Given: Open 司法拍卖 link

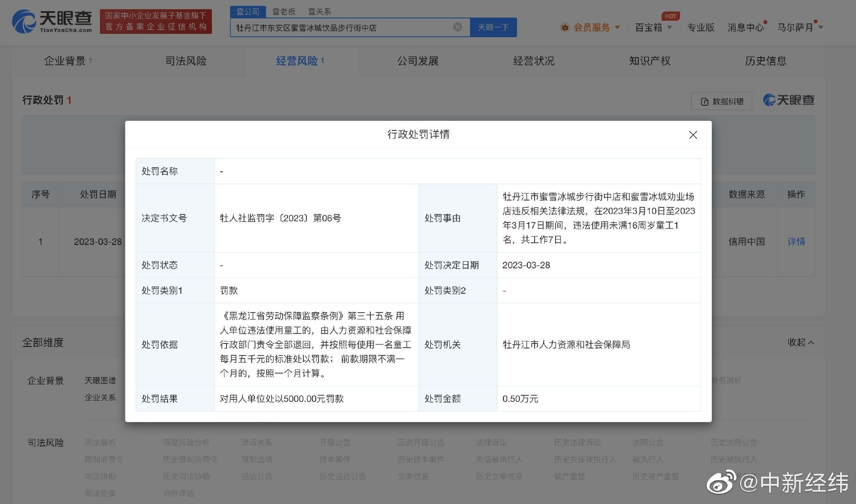Looking at the screenshot, I should [100, 494].
